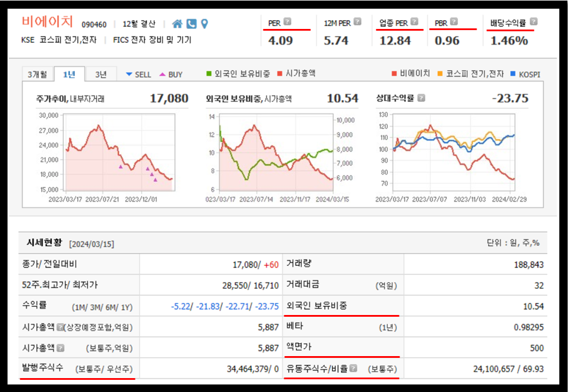
Task: Open help icon beside 상대수익률 chart title
Action: 422,98
